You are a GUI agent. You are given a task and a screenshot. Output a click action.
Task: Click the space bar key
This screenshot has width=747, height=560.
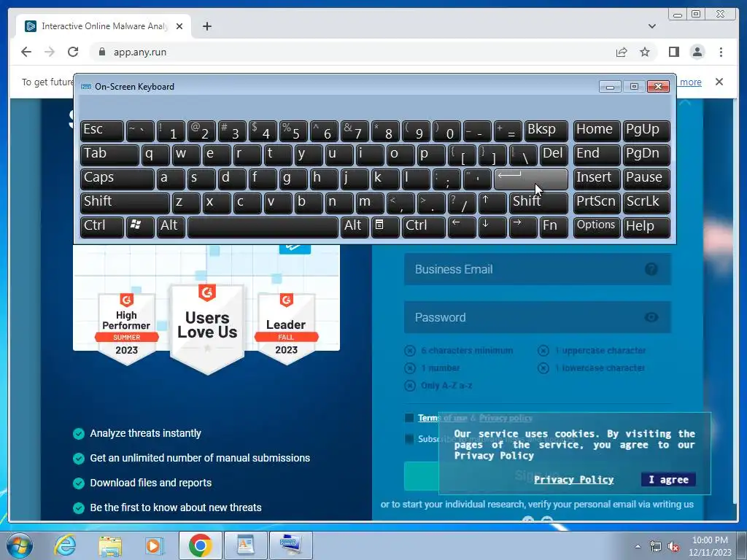263,226
